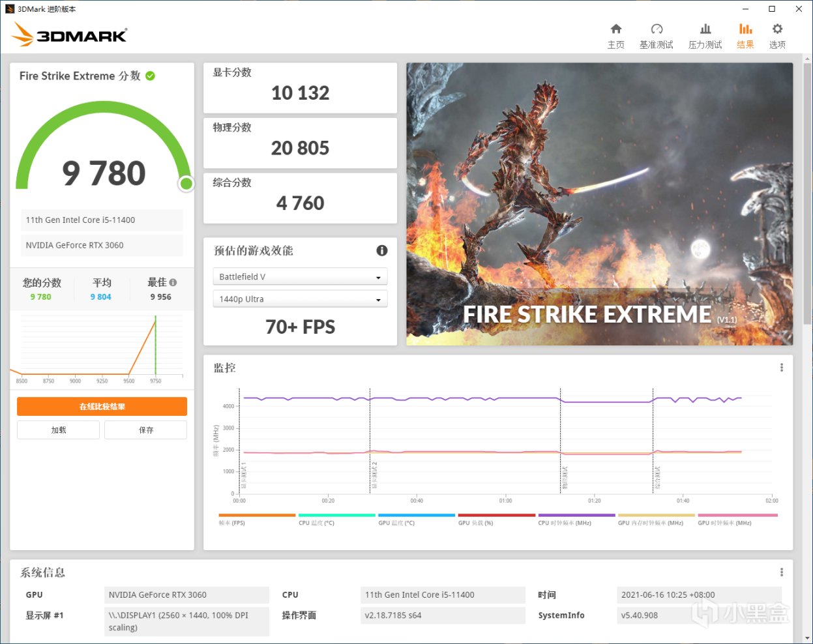813x644 pixels.
Task: Click green validation checkmark by Fire Strike Extreme
Action: click(x=150, y=76)
